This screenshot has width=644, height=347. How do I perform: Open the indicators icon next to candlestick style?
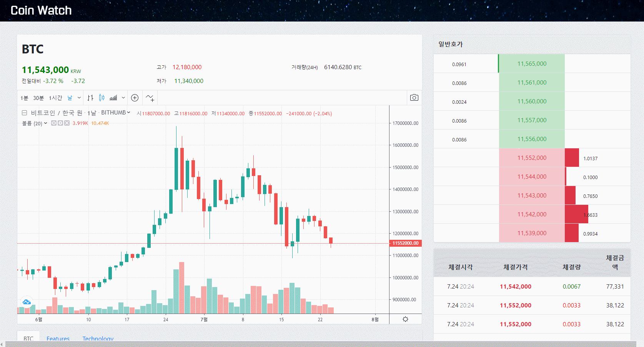click(113, 98)
